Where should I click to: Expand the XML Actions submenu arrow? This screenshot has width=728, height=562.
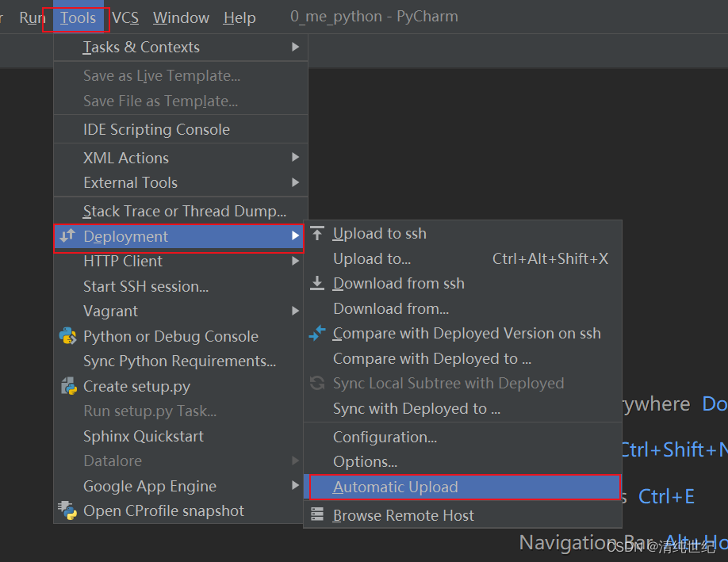[295, 157]
